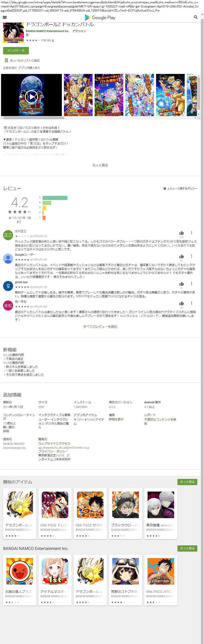The image size is (204, 644).
Task: Open options menu for green eye's review
Action: [191, 284]
